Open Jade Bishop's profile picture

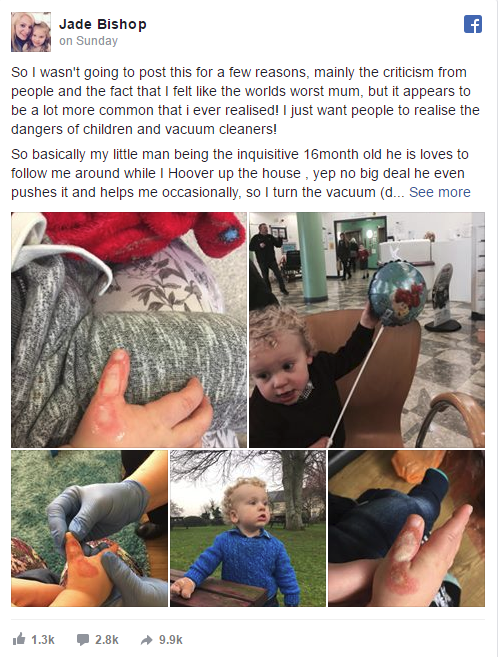click(x=31, y=32)
